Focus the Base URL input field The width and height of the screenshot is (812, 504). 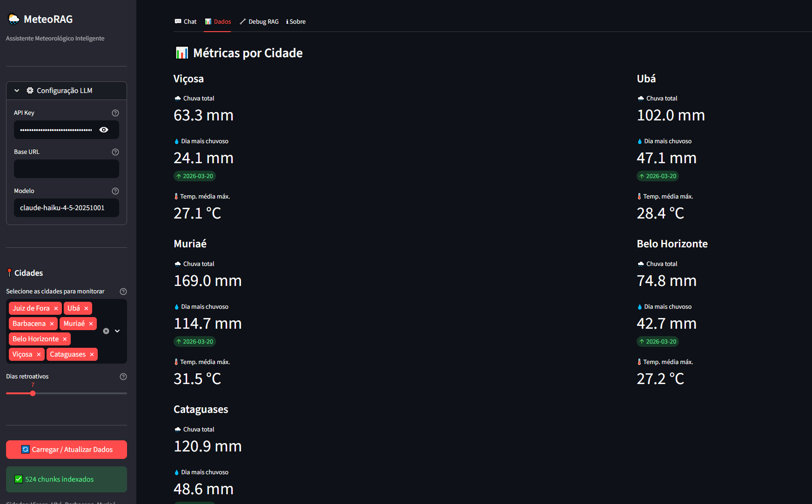point(67,169)
